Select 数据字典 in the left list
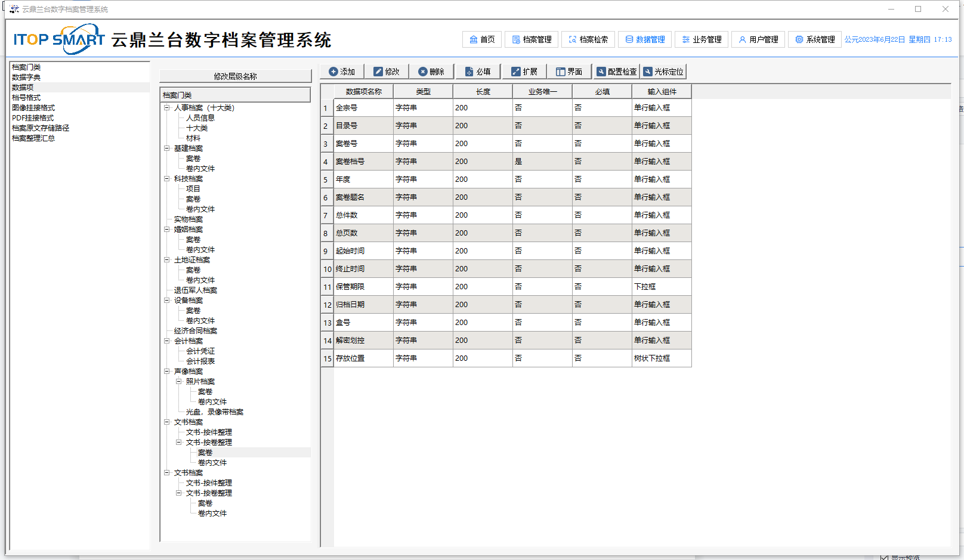This screenshot has height=560, width=964. point(26,78)
